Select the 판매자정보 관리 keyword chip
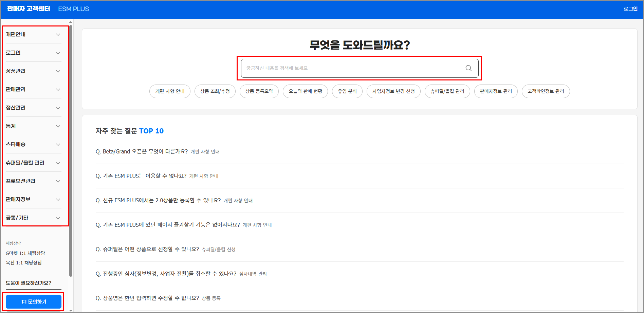The height and width of the screenshot is (313, 644). tap(496, 91)
